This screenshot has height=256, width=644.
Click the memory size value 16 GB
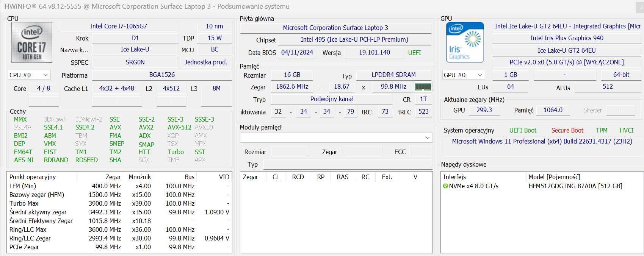(292, 75)
